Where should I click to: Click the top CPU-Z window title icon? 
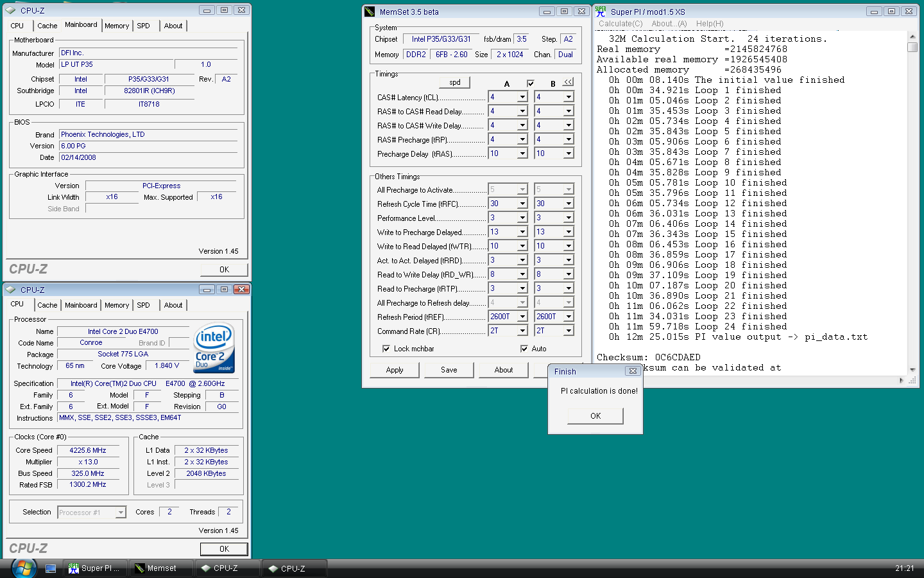point(12,10)
